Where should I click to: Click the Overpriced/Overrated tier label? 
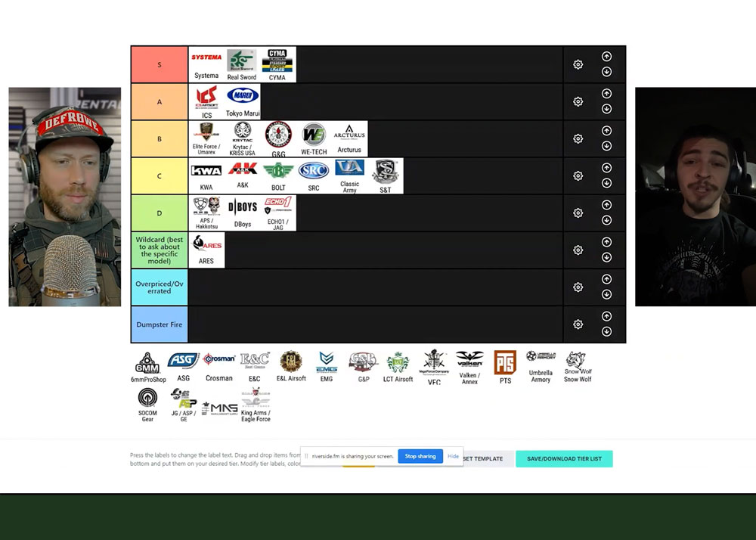pyautogui.click(x=160, y=287)
